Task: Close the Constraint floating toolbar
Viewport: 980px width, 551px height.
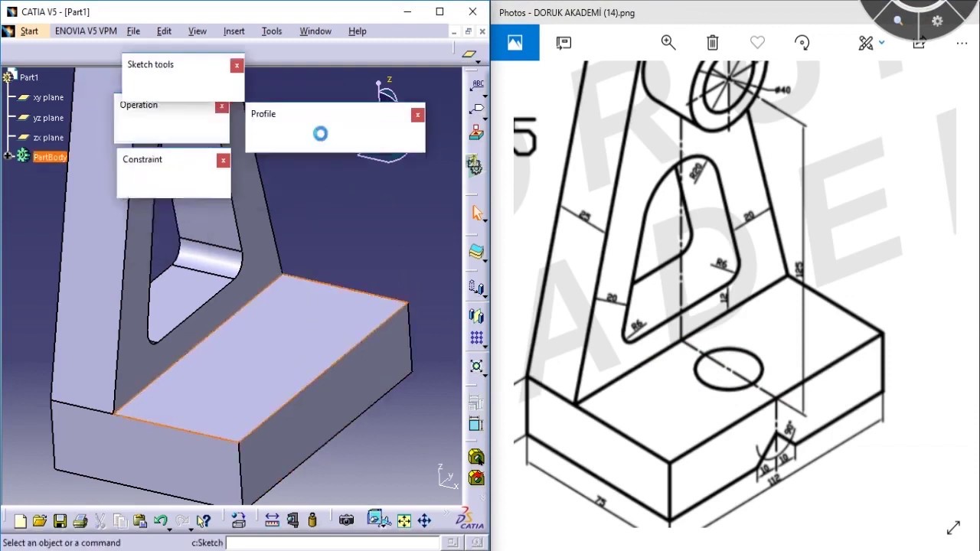Action: (x=223, y=160)
